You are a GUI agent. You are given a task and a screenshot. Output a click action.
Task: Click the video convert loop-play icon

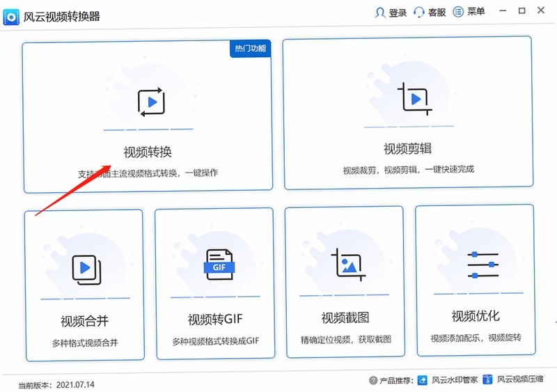tap(152, 102)
